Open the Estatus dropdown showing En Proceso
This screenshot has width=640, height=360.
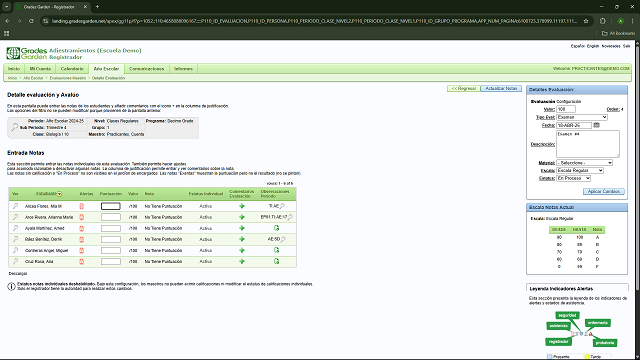tap(573, 178)
